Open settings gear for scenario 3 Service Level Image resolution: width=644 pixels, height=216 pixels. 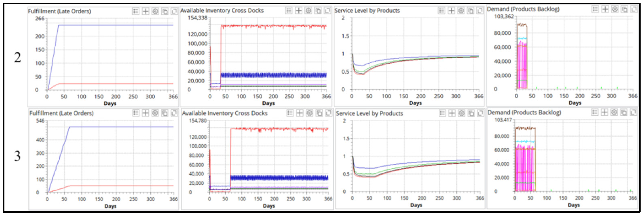point(461,113)
